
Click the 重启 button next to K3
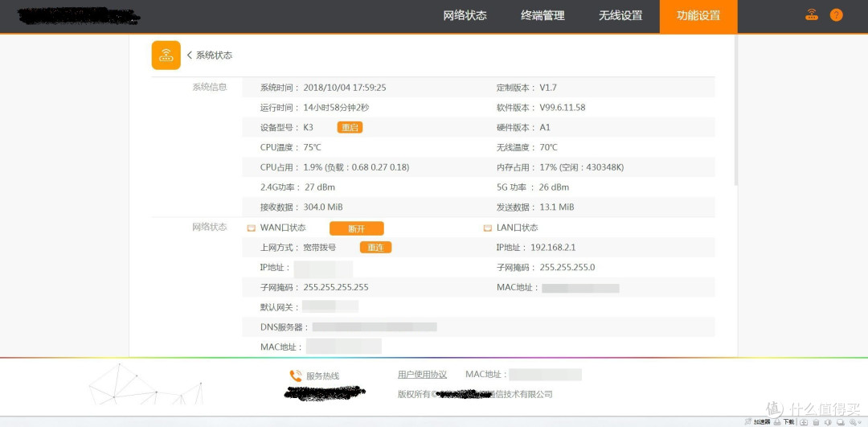[350, 127]
